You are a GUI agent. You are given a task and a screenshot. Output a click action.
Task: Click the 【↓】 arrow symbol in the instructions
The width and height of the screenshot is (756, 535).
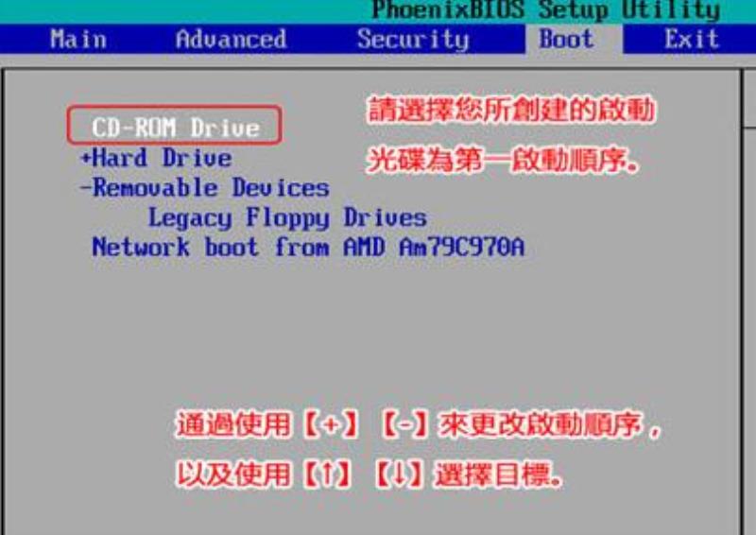pos(399,475)
